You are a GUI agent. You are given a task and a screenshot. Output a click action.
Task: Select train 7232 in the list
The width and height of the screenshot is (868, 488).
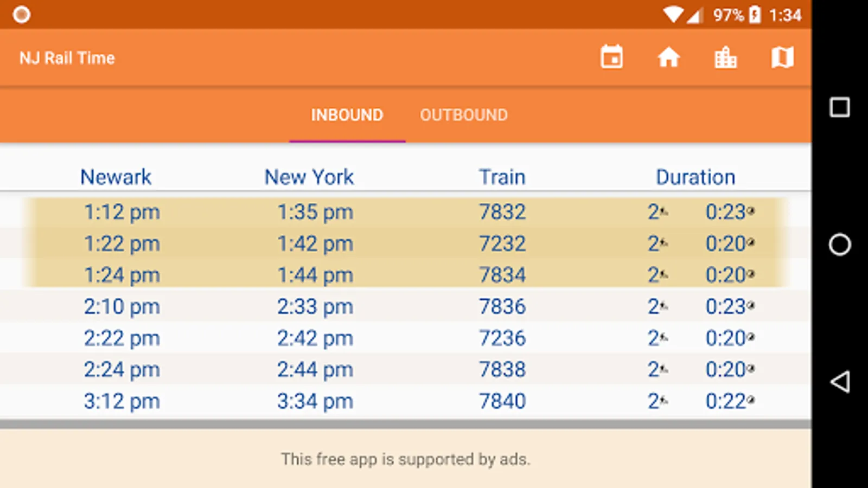point(502,243)
